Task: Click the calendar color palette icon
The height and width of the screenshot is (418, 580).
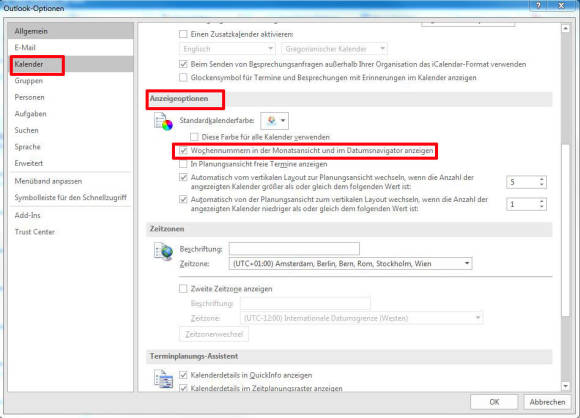Action: (163, 122)
